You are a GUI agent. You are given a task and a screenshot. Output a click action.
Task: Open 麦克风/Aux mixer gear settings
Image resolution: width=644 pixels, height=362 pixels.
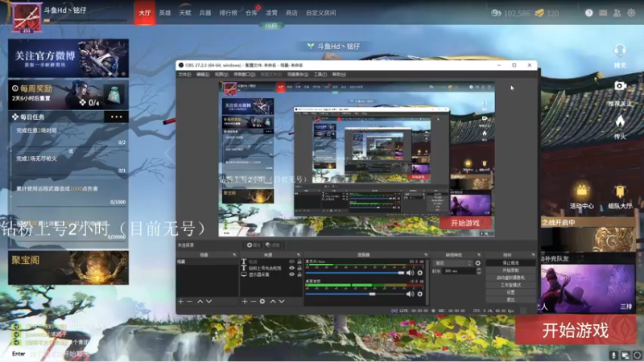coord(419,273)
